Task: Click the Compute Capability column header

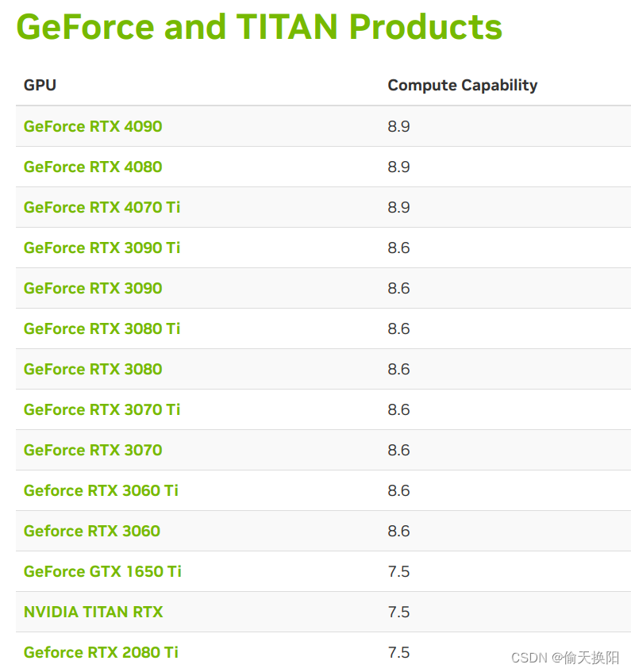Action: click(463, 85)
